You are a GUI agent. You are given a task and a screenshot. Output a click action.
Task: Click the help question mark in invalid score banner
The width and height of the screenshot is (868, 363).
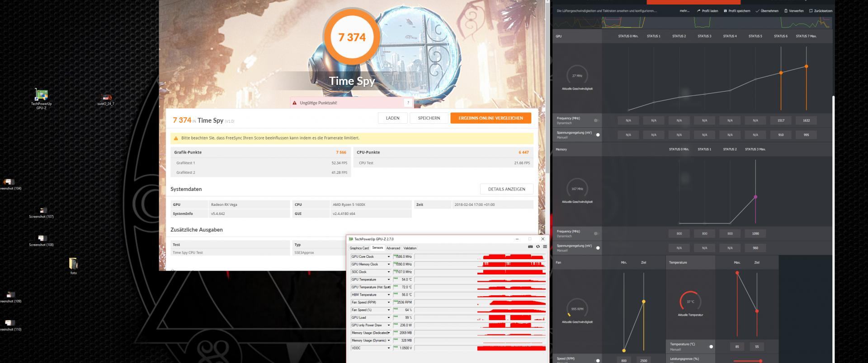(408, 102)
